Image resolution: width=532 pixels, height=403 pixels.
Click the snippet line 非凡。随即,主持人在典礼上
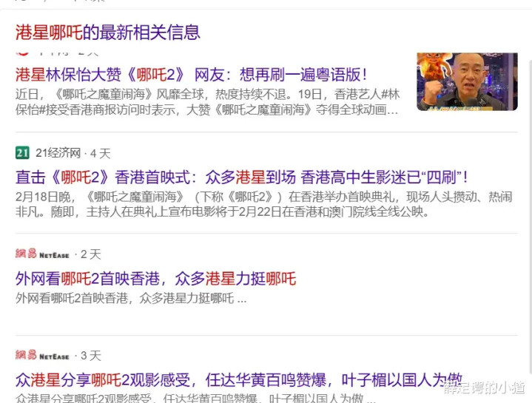[223, 211]
